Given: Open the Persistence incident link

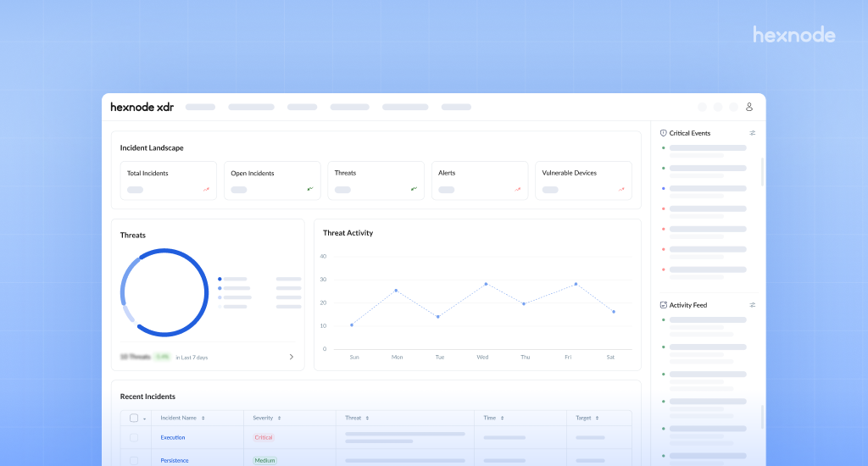Looking at the screenshot, I should coord(175,460).
